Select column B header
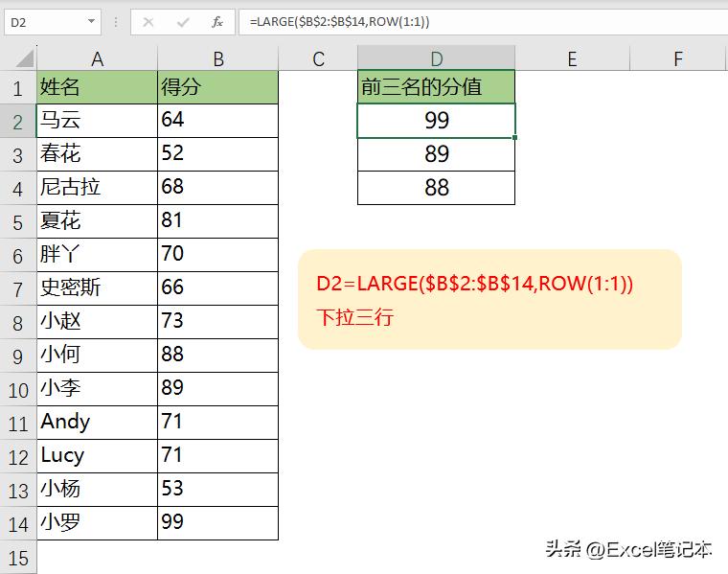 (x=218, y=58)
